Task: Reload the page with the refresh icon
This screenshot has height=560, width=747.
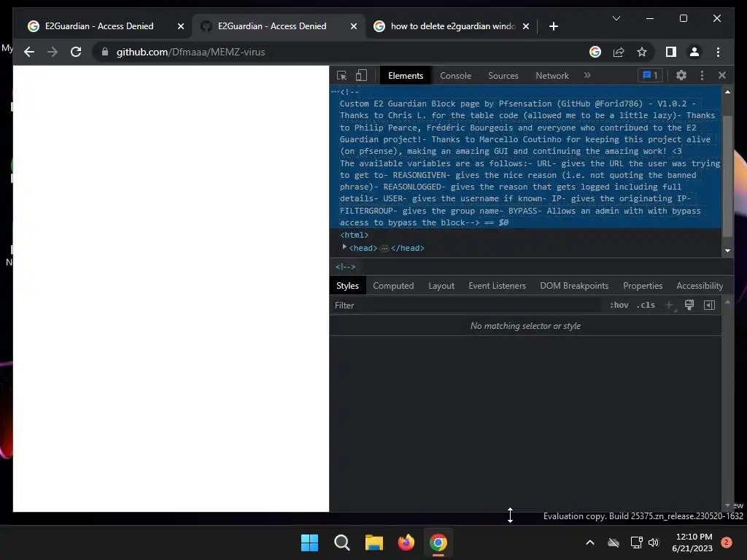Action: (x=76, y=52)
